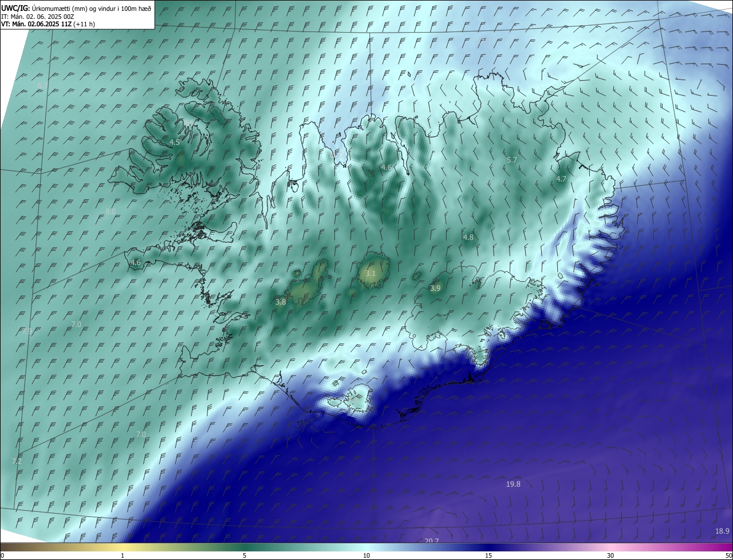Screen dimensions: 733x560
Task: Click the valid time line 'VT: Mán. 02.06.2025 11Z'
Action: point(37,24)
